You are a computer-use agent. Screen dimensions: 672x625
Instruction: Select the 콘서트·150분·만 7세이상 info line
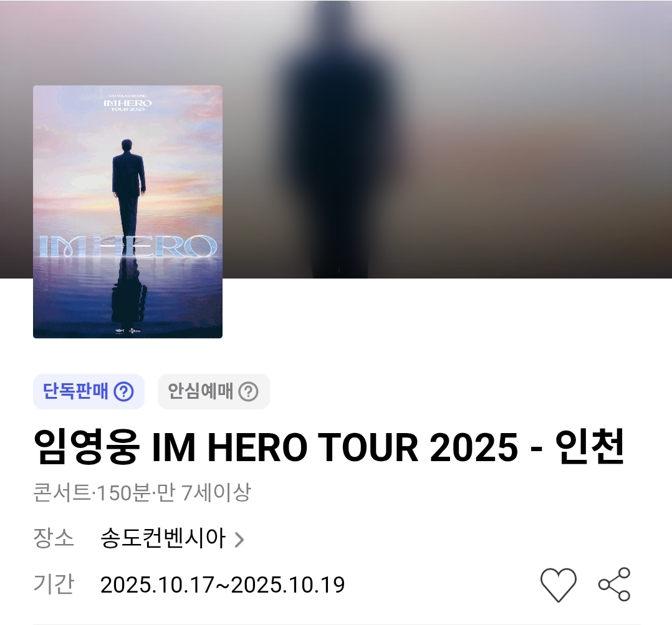pos(142,493)
